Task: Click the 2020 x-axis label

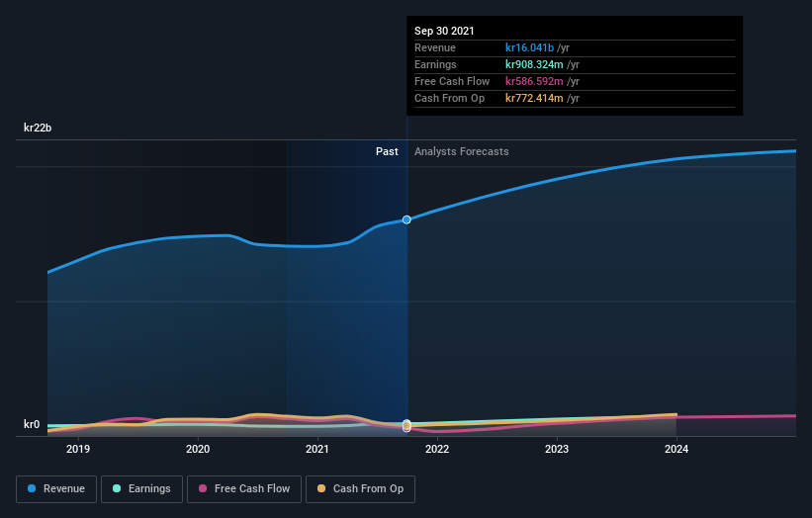Action: pyautogui.click(x=198, y=449)
